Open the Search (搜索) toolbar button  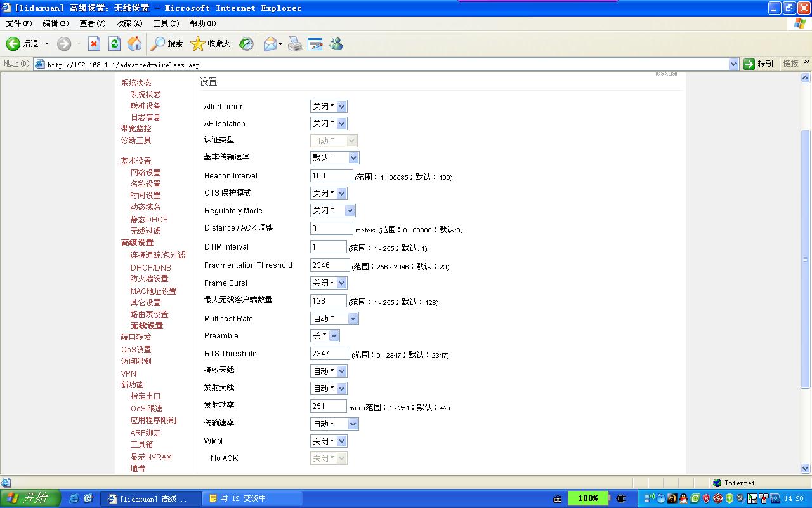pyautogui.click(x=167, y=44)
